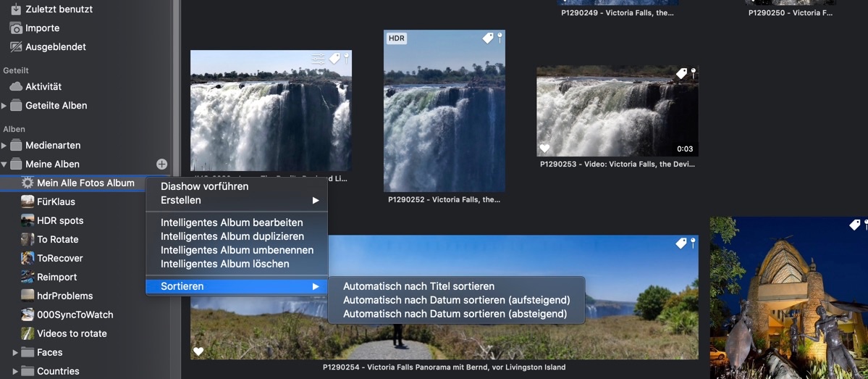The height and width of the screenshot is (379, 868).
Task: Click the Videos to rotate album icon
Action: (x=28, y=333)
